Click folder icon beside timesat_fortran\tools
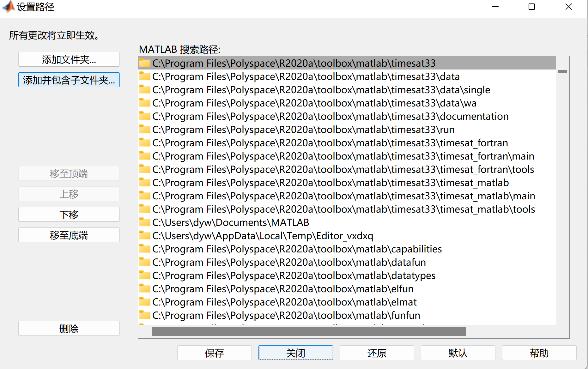588x369 pixels. click(145, 169)
